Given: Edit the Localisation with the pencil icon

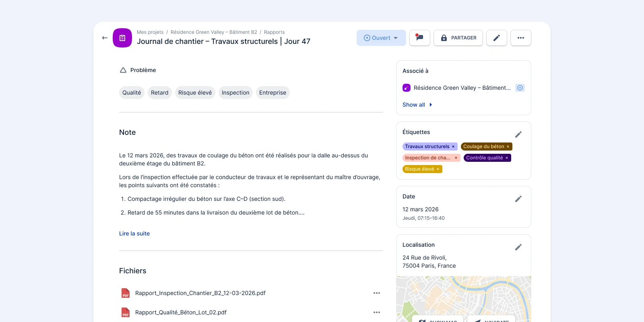Looking at the screenshot, I should click(518, 247).
